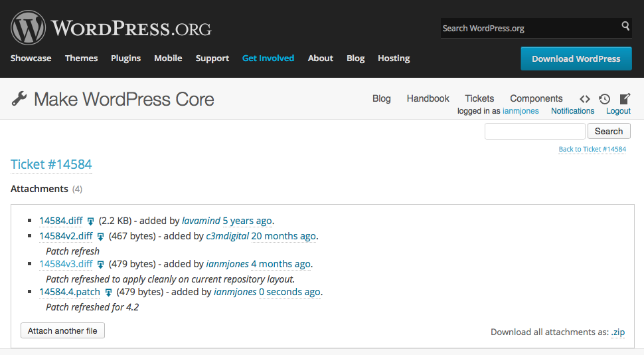Download 14584.diff via its arrow icon
The height and width of the screenshot is (355, 644).
click(91, 221)
